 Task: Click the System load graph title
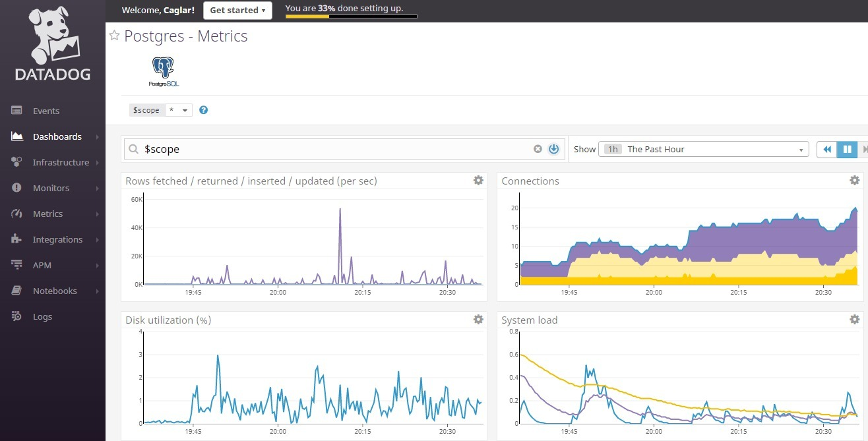(x=530, y=320)
